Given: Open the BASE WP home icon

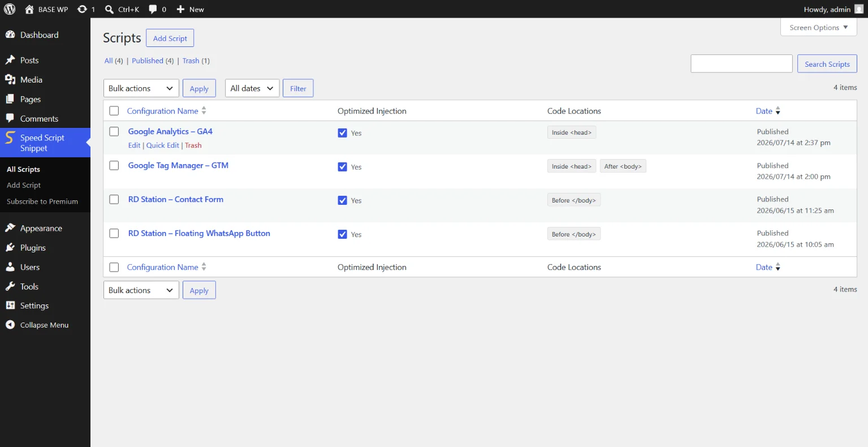Looking at the screenshot, I should [29, 9].
